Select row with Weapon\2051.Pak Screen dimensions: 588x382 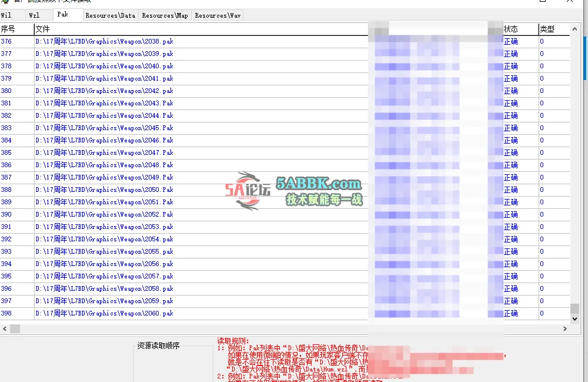(285, 202)
